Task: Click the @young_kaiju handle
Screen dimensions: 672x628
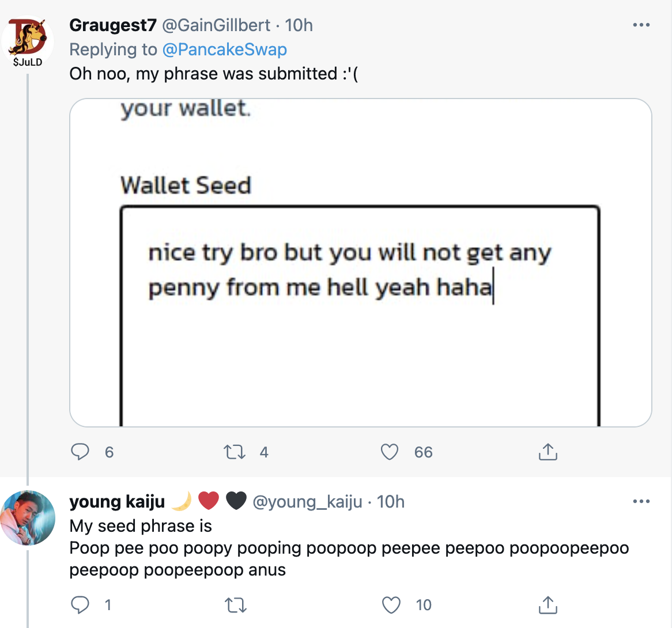Action: click(x=308, y=502)
